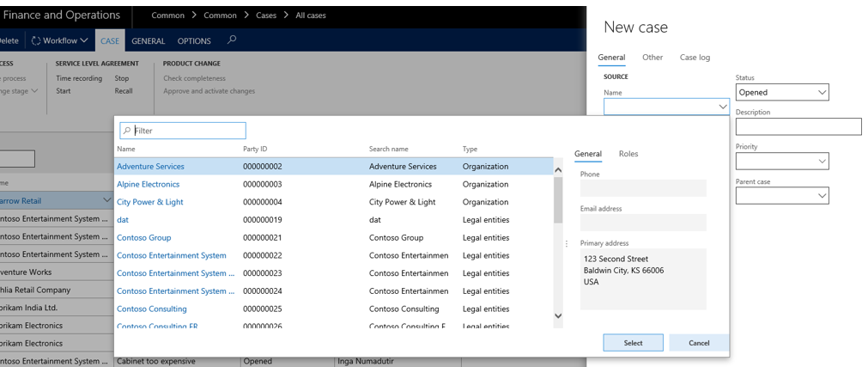Open the Priority dropdown
Viewport: 868px width, 367px height.
pos(781,161)
